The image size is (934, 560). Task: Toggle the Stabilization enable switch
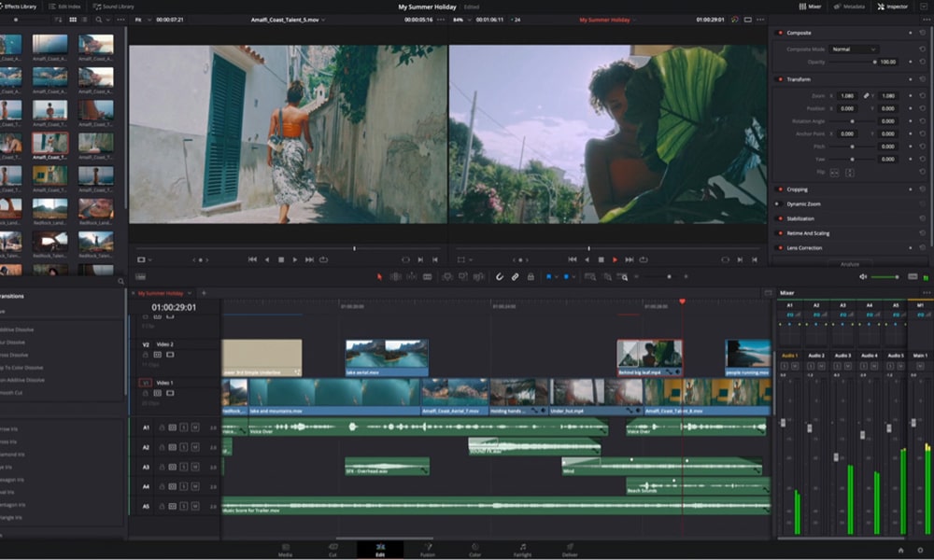tap(780, 218)
